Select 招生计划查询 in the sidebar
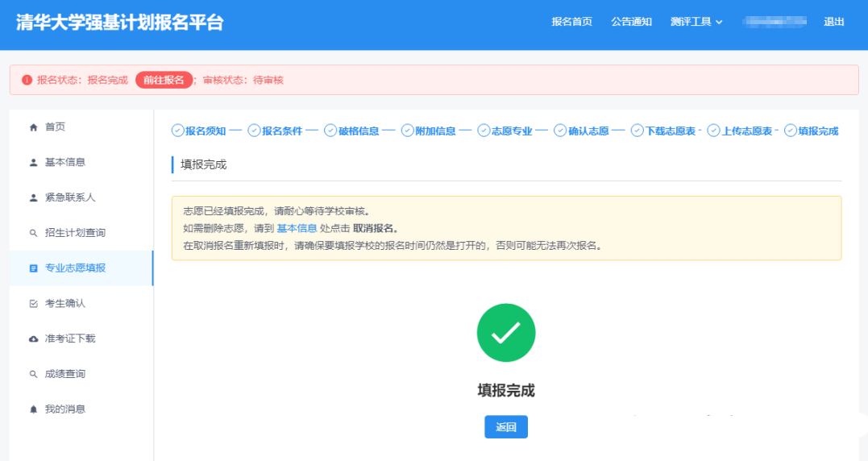The width and height of the screenshot is (868, 461). pos(81,233)
